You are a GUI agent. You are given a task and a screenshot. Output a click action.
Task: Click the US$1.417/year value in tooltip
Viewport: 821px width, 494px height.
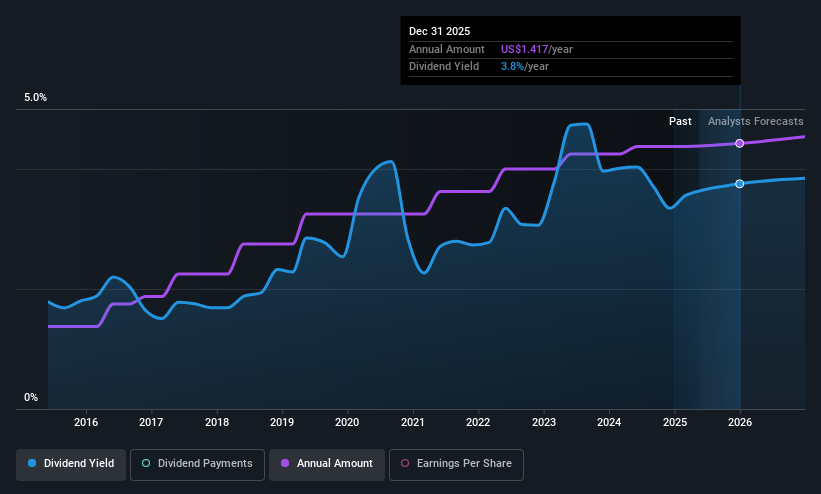point(537,49)
